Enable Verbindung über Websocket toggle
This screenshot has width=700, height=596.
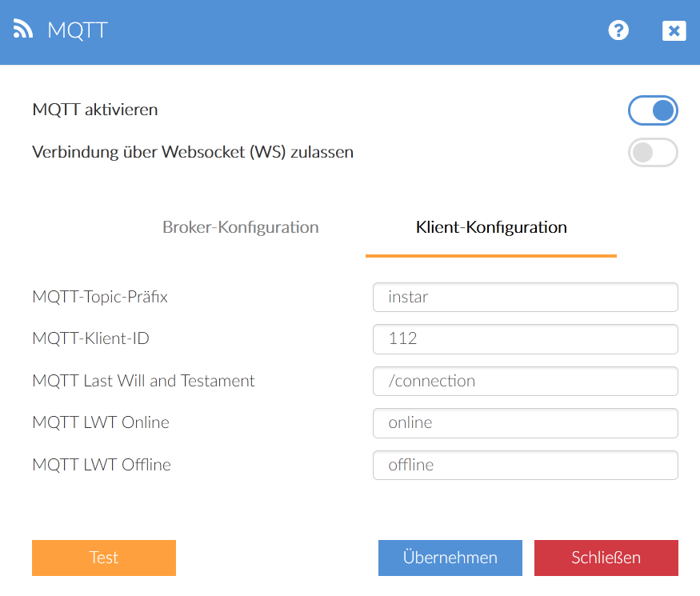(x=653, y=152)
